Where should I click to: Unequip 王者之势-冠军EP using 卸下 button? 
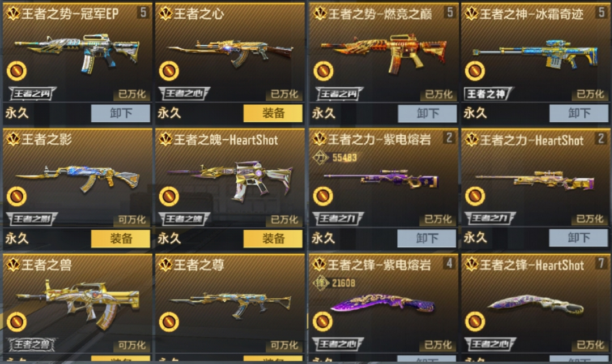121,113
